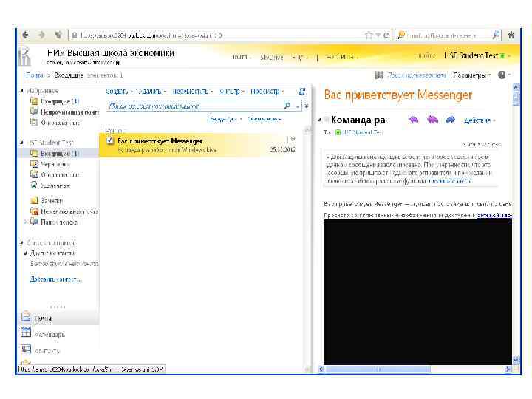The width and height of the screenshot is (532, 399).
Task: Click the reading pane horizontal scrollbar
Action: coord(378,369)
